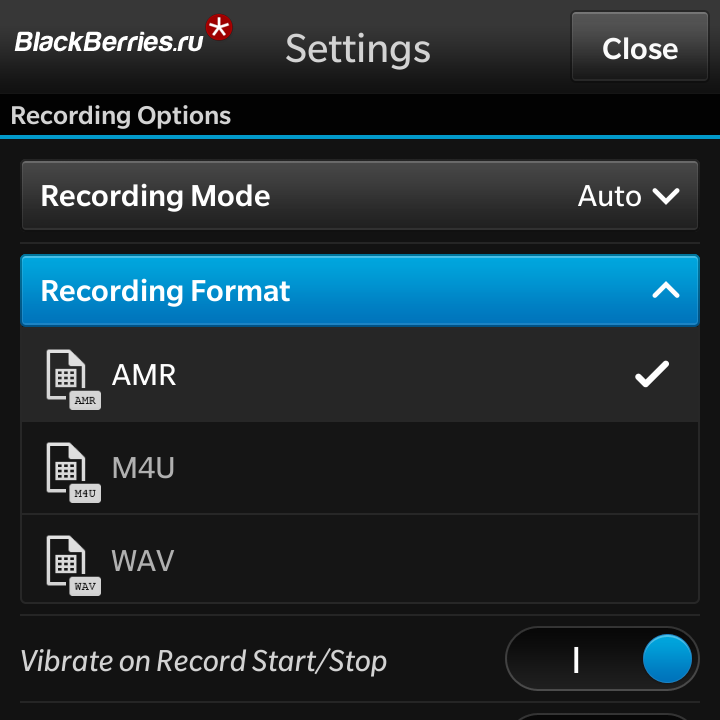Click the BlackBerries.ru logo

[108, 42]
